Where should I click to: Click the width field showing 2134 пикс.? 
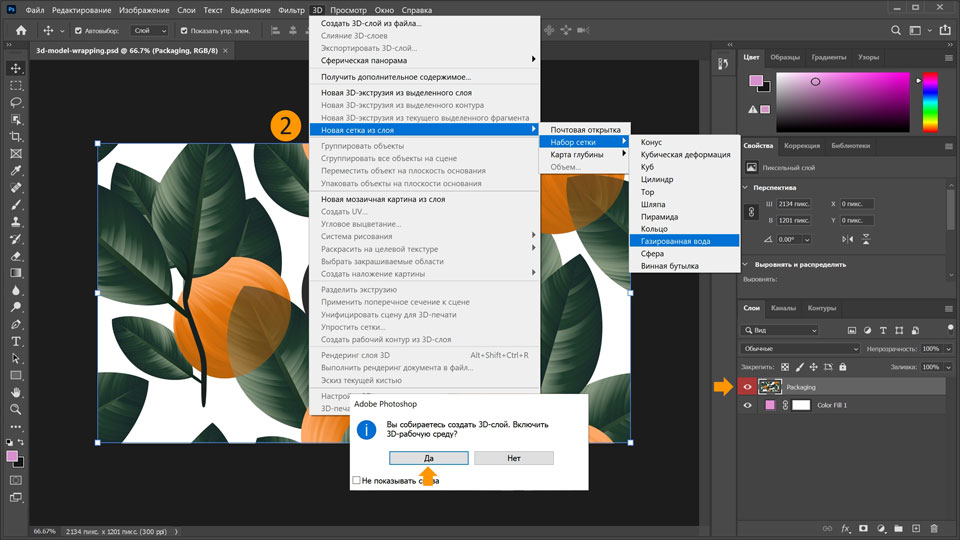(x=796, y=204)
